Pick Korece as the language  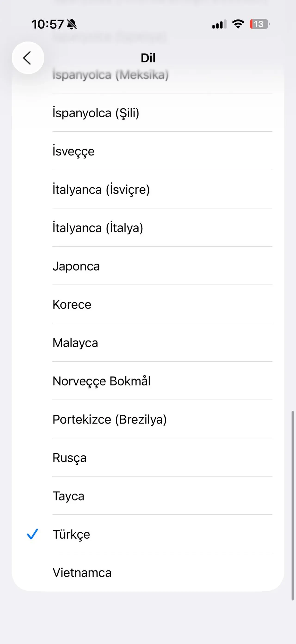[72, 304]
